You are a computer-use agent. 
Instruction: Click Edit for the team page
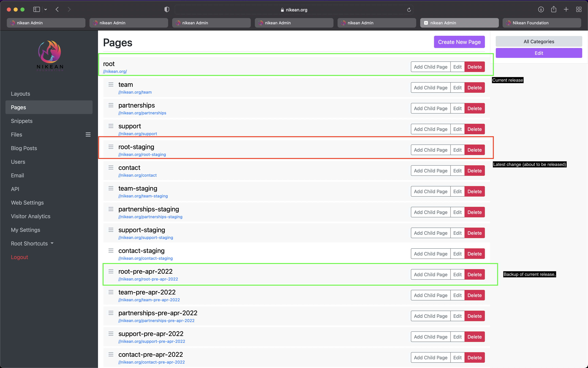click(457, 88)
